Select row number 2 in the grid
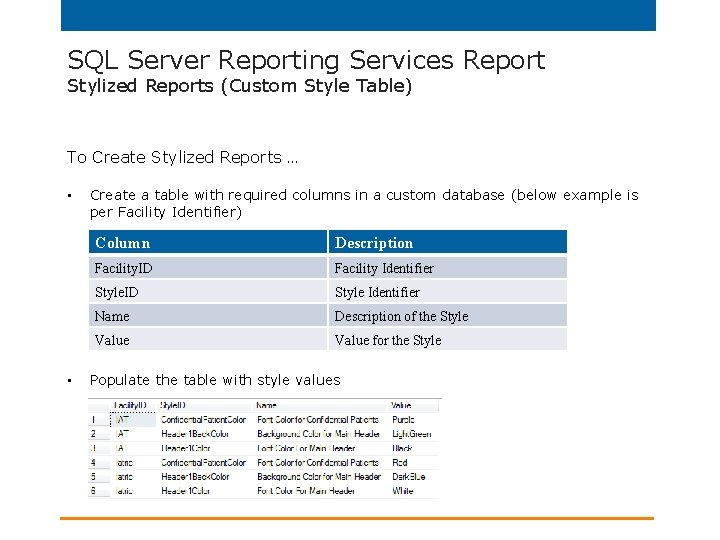The height and width of the screenshot is (540, 720). (93, 434)
